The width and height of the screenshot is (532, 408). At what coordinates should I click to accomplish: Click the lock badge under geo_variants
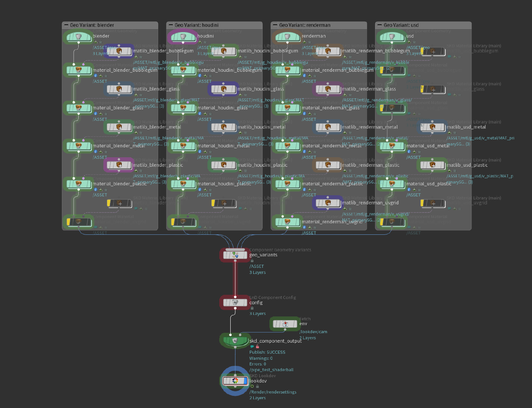pyautogui.click(x=252, y=261)
